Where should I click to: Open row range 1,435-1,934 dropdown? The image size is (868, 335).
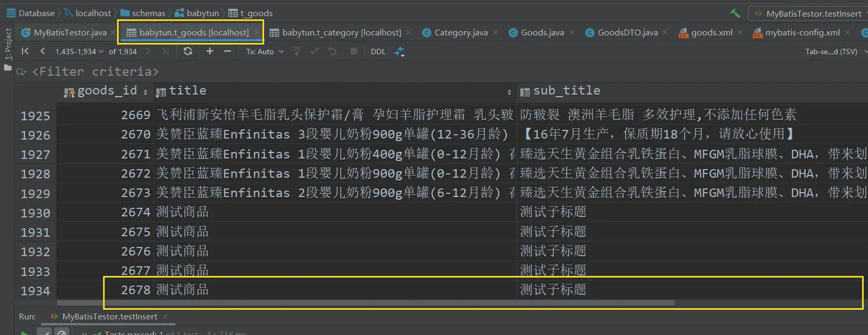(79, 52)
